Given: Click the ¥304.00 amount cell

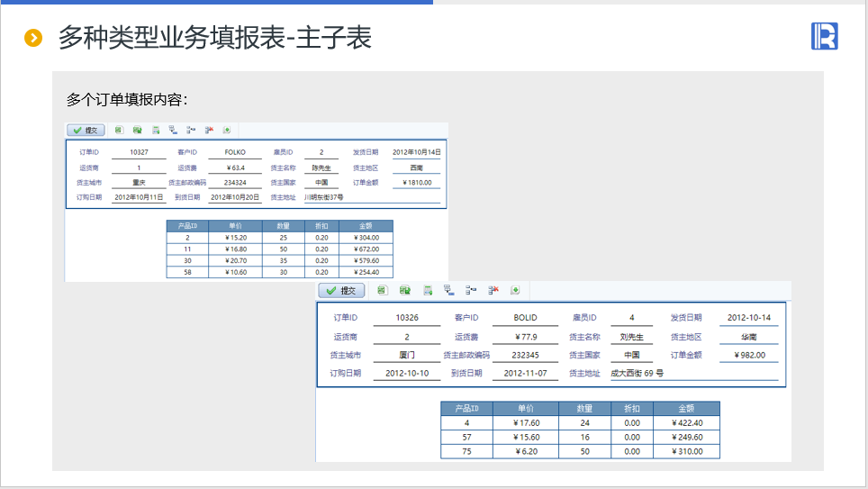Looking at the screenshot, I should coord(366,238).
